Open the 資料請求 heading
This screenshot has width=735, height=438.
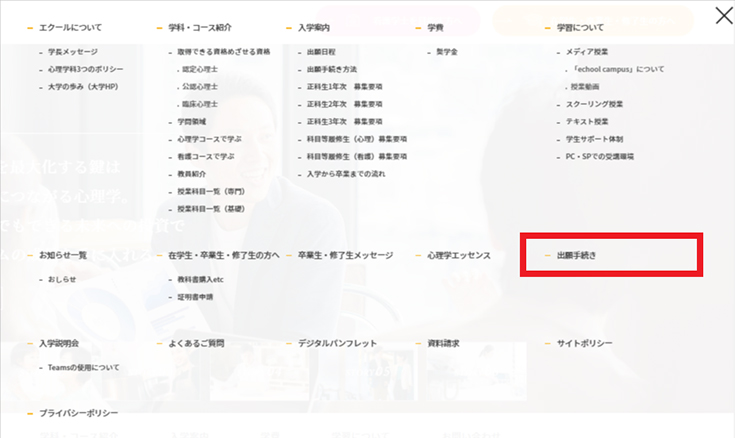click(443, 343)
